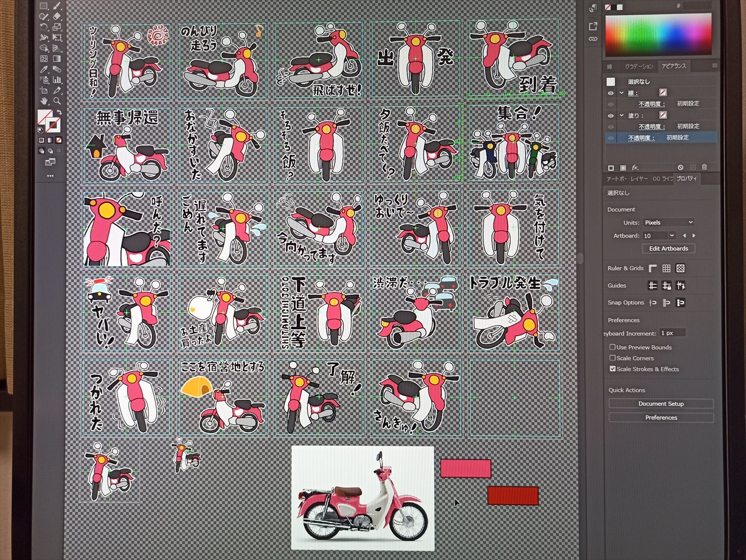The image size is (746, 560).
Task: Toggle visibility of 線 stroke attribute
Action: (x=611, y=93)
